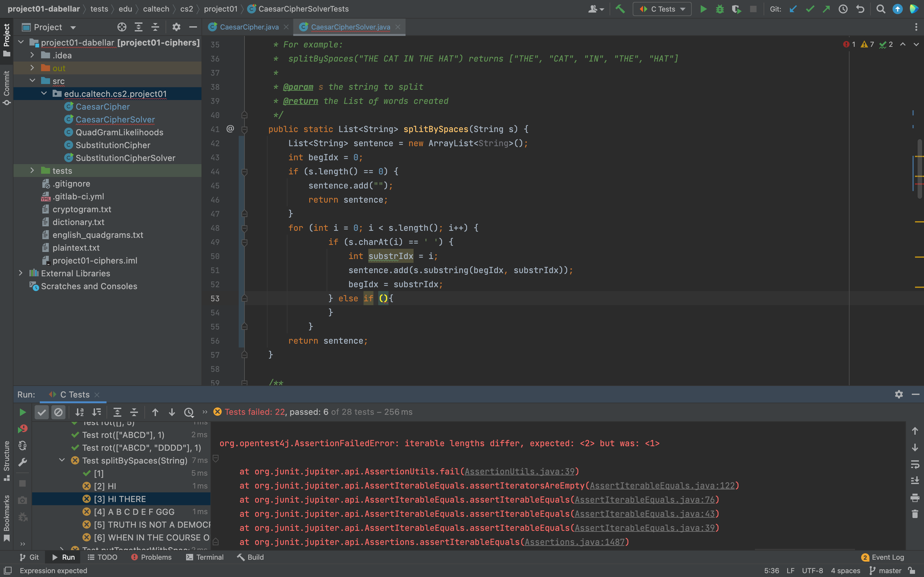Rerun failed tests icon in Run panel
The width and height of the screenshot is (924, 577).
click(22, 429)
